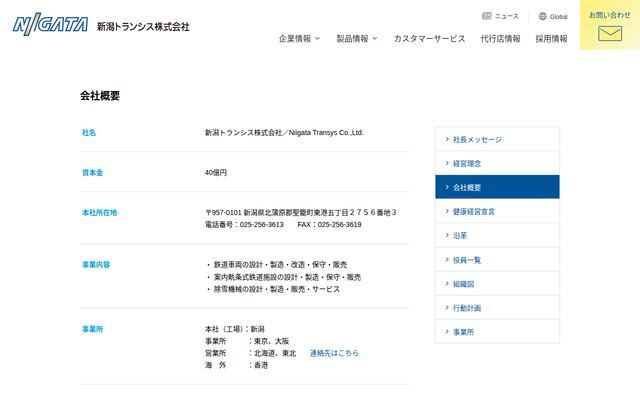Open 組織図 in the sidebar
The width and height of the screenshot is (640, 400).
tap(497, 284)
